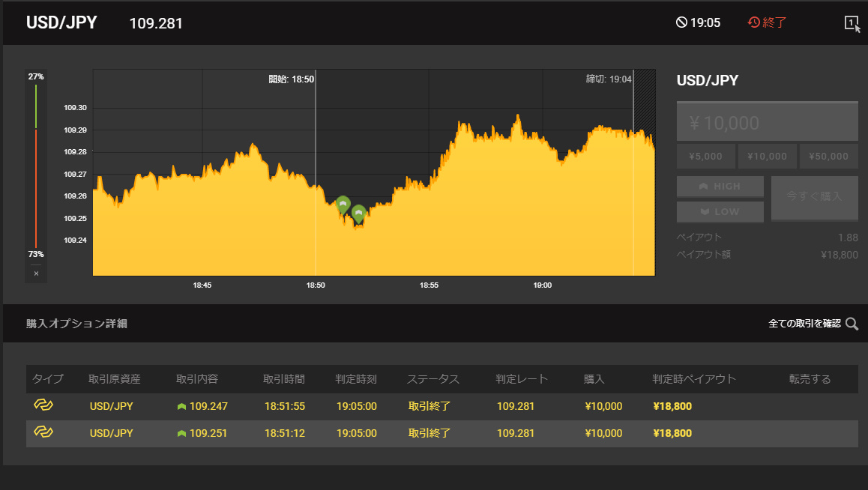Click the green up arrow next to 109.247

181,407
